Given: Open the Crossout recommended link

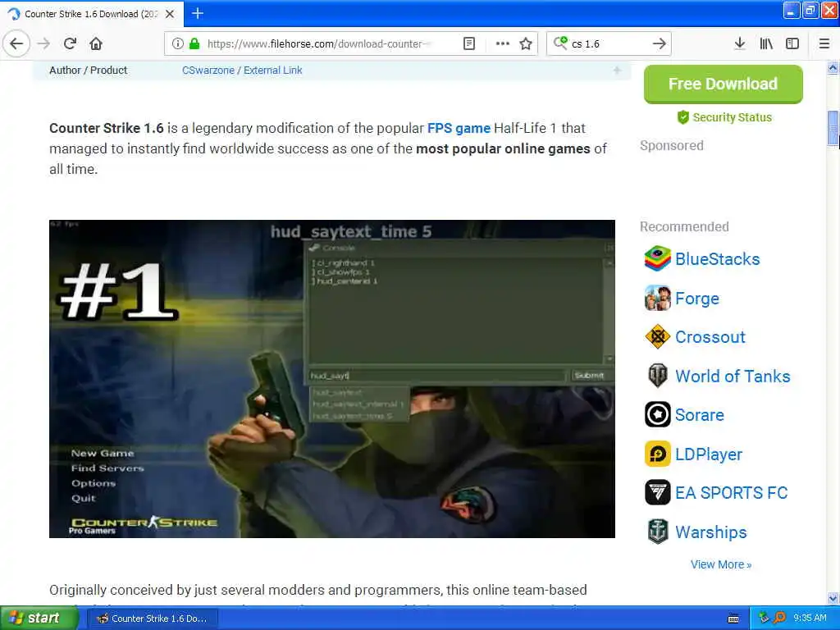Looking at the screenshot, I should pyautogui.click(x=710, y=337).
